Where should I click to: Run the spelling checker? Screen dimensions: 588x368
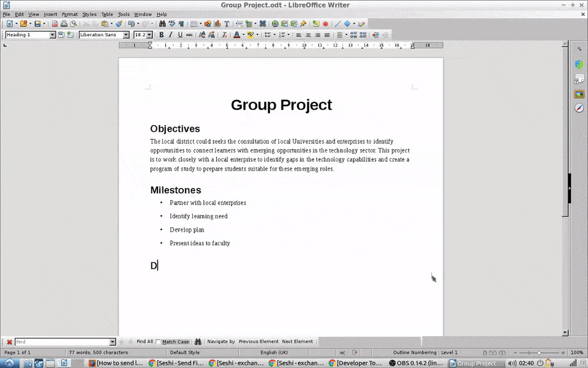171,24
